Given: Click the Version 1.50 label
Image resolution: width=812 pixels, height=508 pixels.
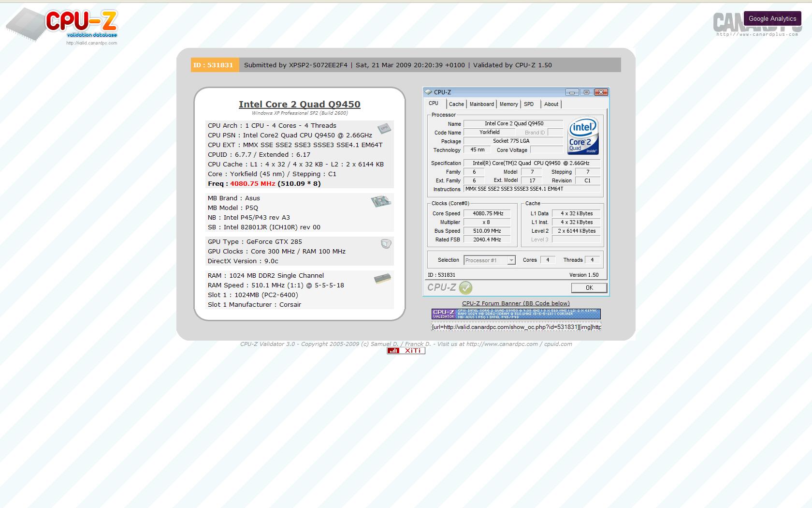Looking at the screenshot, I should [x=584, y=275].
